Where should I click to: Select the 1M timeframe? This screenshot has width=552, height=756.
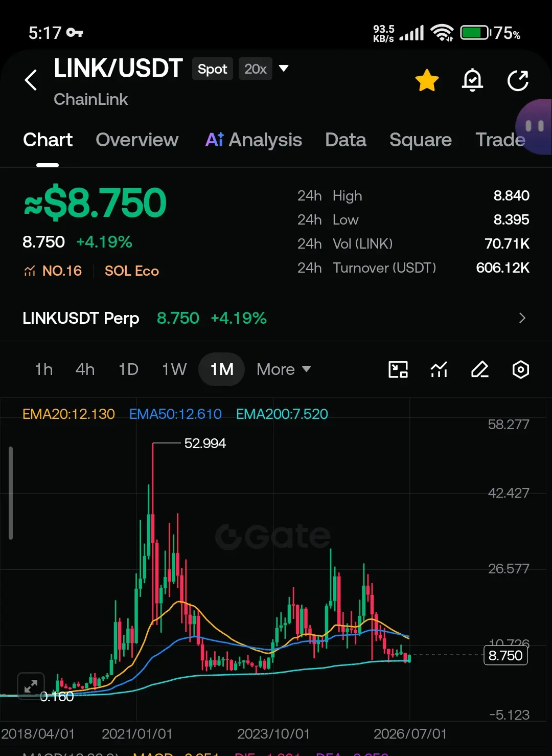pos(222,369)
